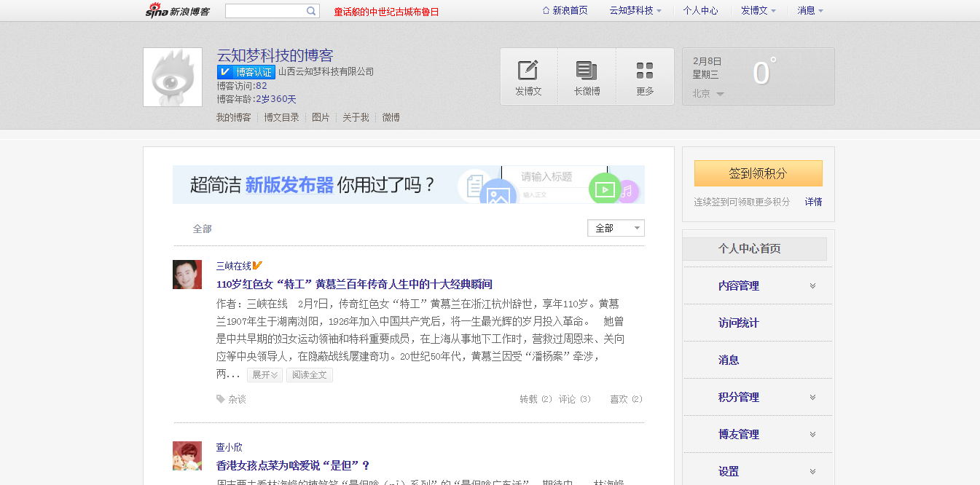
Task: Click the tag icon beside 杂谈
Action: [x=221, y=399]
